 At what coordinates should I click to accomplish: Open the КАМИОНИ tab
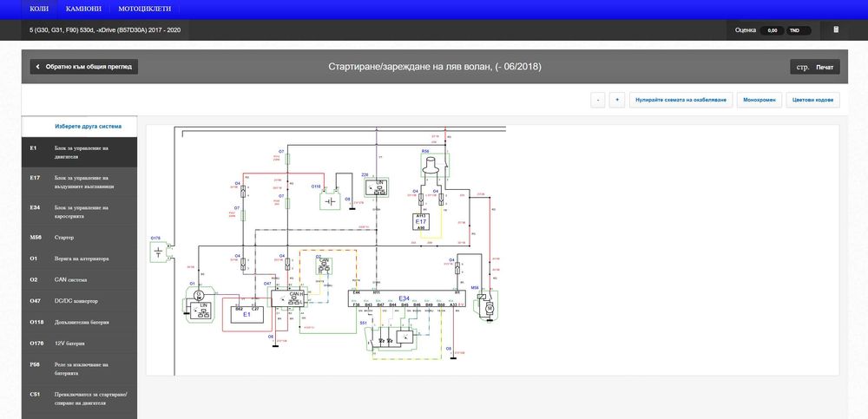click(83, 9)
